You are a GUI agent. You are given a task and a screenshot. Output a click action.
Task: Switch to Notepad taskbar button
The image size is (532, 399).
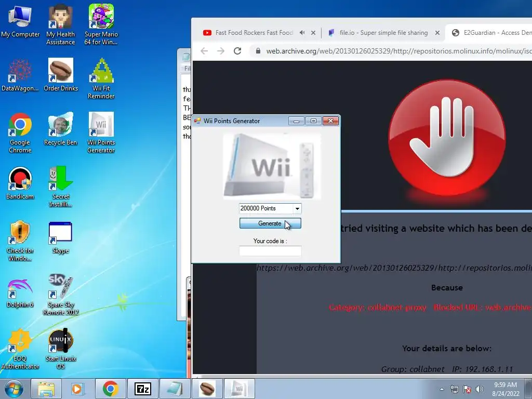tap(175, 389)
